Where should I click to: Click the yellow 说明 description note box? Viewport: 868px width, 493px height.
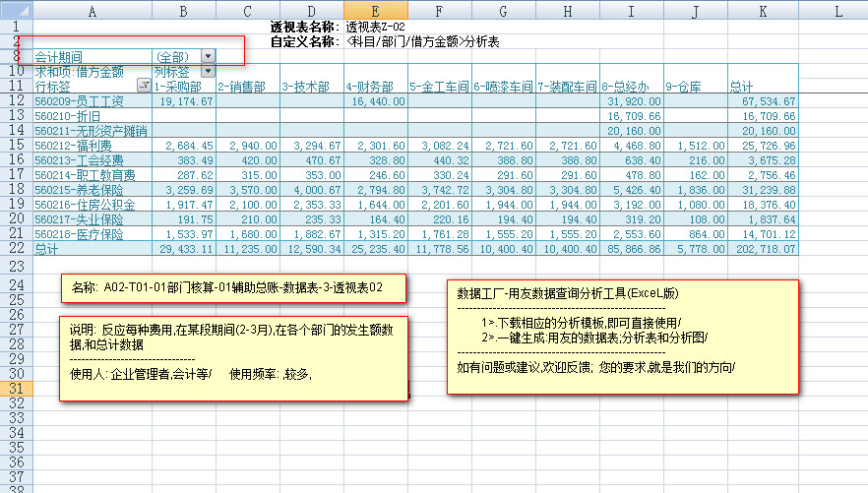[237, 357]
